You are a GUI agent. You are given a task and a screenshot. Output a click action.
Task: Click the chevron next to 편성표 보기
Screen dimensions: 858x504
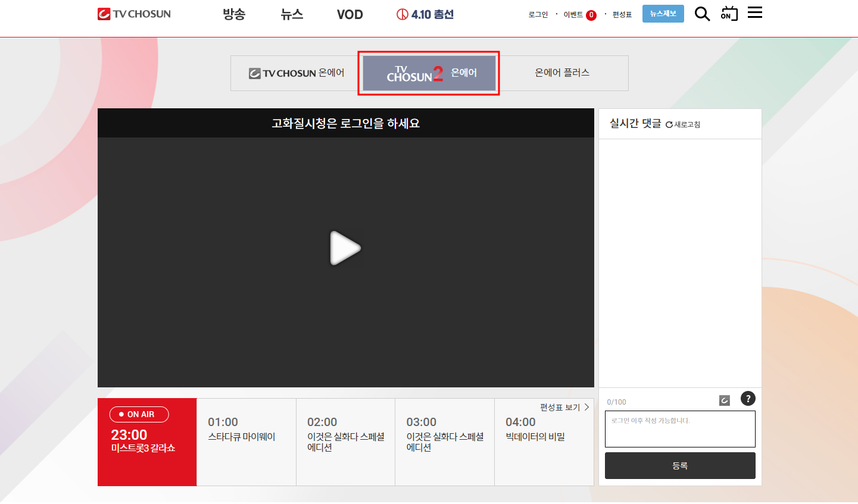click(x=586, y=407)
